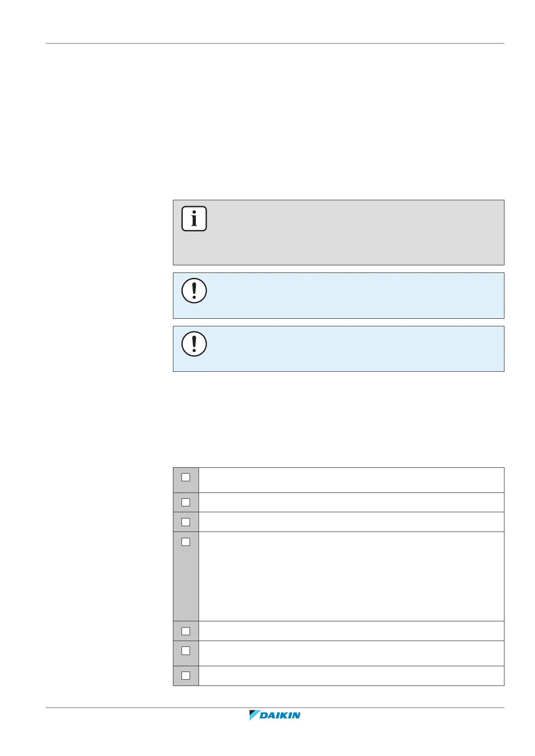Image resolution: width=535 pixels, height=756 pixels.
Task: Tick the sixth checklist checkbox
Action: pyautogui.click(x=186, y=651)
